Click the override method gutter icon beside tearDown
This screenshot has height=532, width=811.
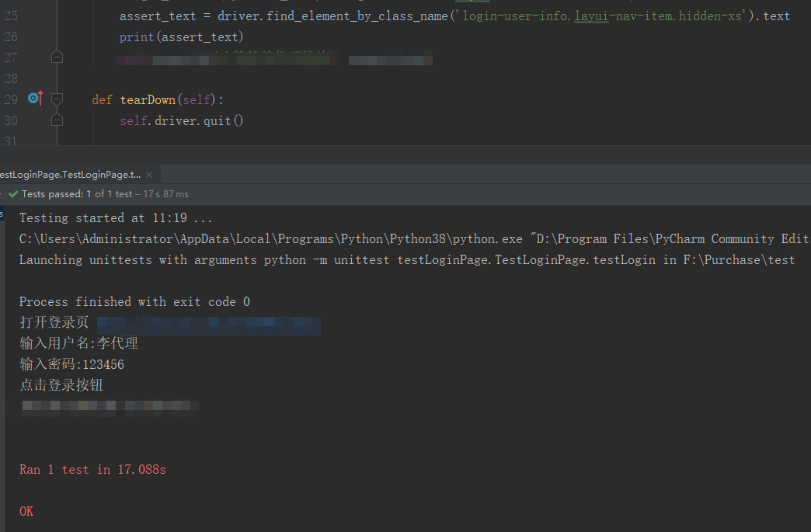36,98
